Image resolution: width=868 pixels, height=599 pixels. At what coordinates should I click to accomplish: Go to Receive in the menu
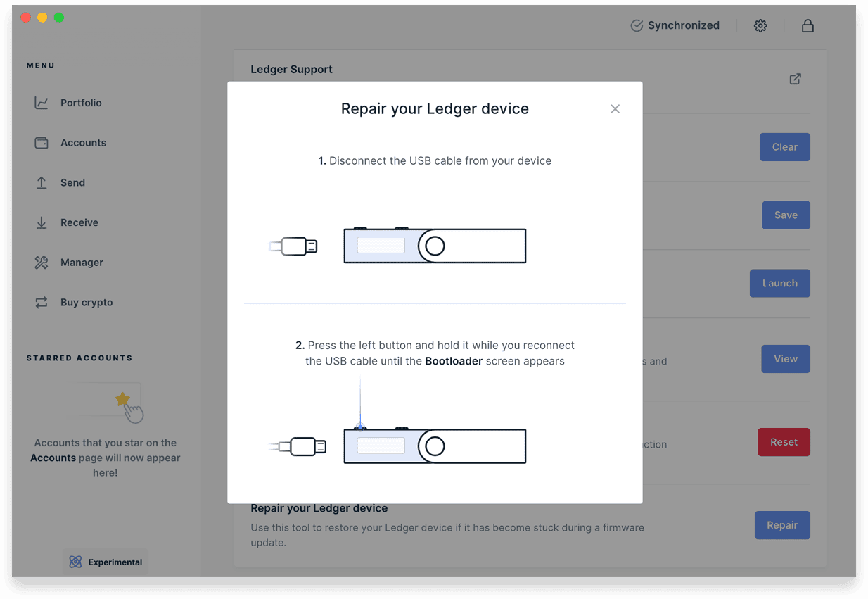pos(79,222)
